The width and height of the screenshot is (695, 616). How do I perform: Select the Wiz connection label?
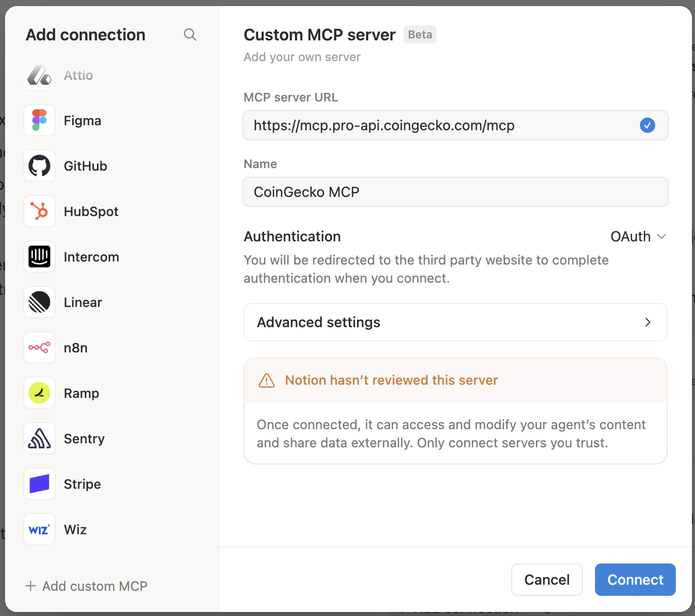(x=75, y=530)
